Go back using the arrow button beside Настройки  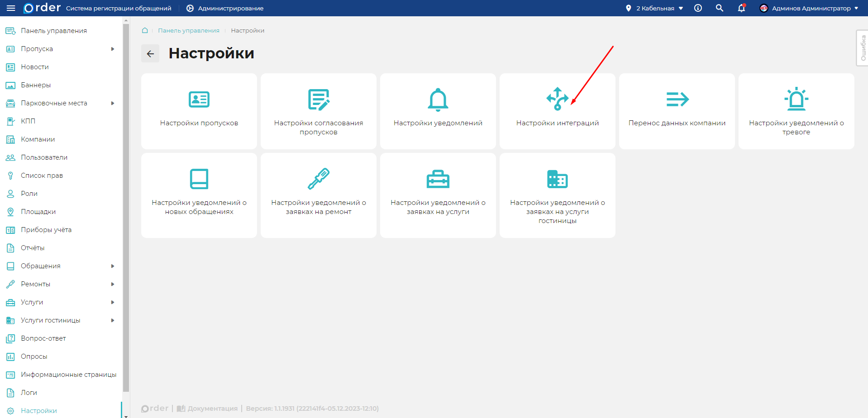coord(150,54)
